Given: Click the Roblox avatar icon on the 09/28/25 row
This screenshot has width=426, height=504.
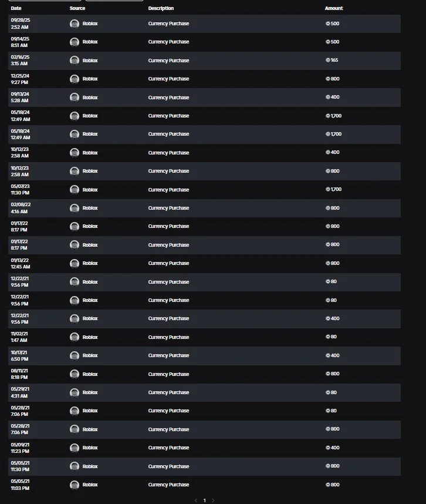Looking at the screenshot, I should pyautogui.click(x=75, y=23).
